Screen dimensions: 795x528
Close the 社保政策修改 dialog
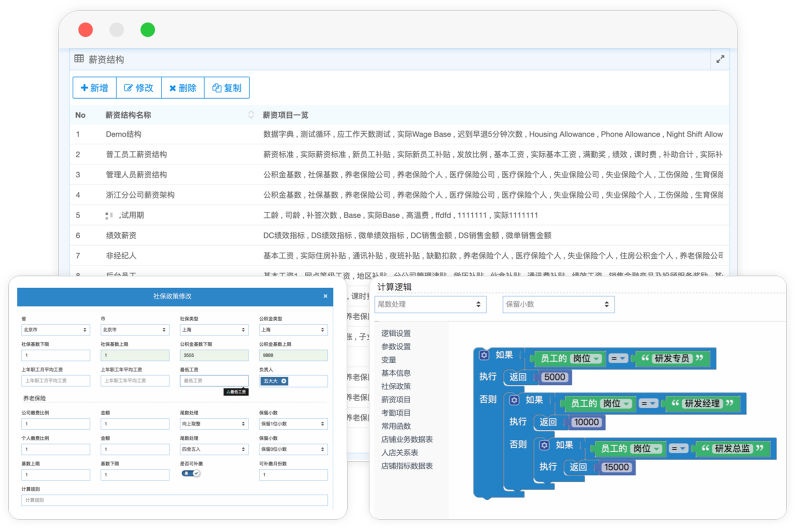coord(325,297)
